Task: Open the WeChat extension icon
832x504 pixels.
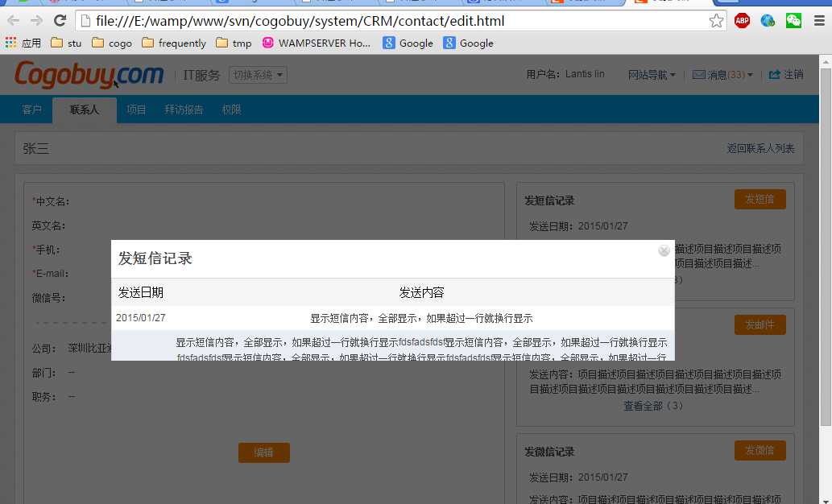Action: 793,21
